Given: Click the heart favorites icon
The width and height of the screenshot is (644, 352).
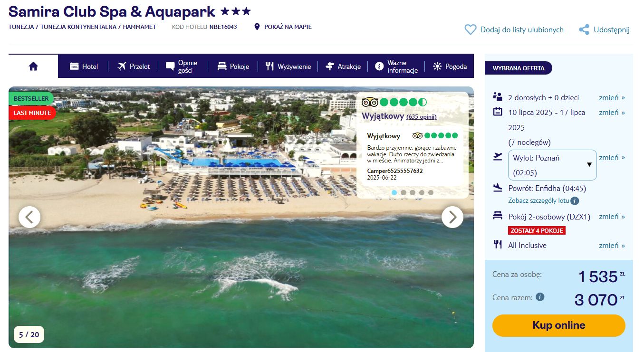Looking at the screenshot, I should point(470,29).
